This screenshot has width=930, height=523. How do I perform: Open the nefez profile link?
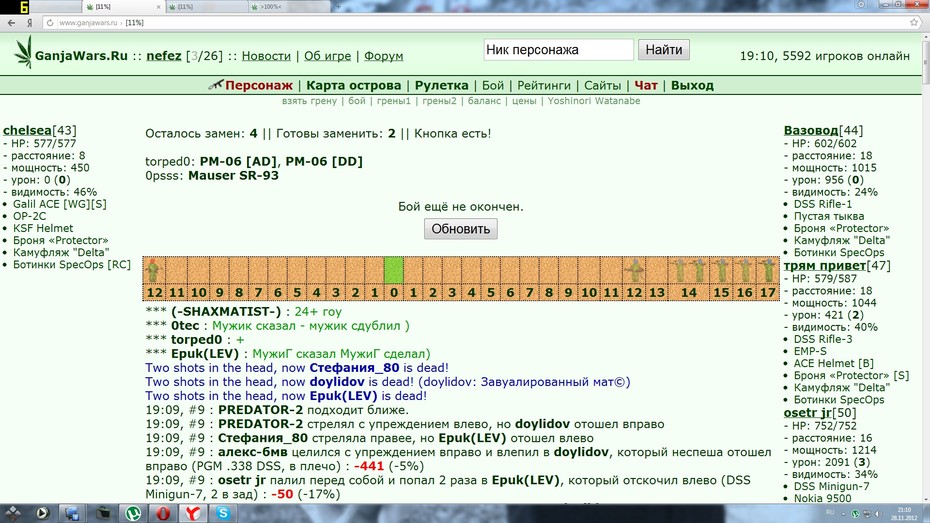[164, 56]
